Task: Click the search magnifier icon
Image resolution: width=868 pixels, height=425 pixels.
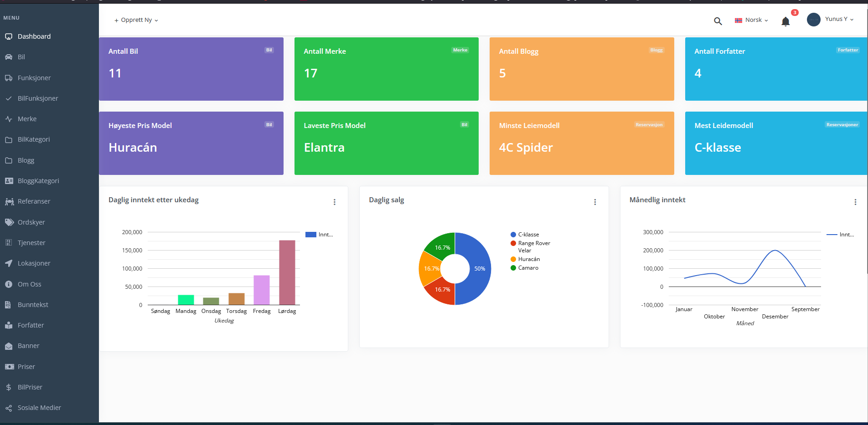Action: click(x=718, y=21)
